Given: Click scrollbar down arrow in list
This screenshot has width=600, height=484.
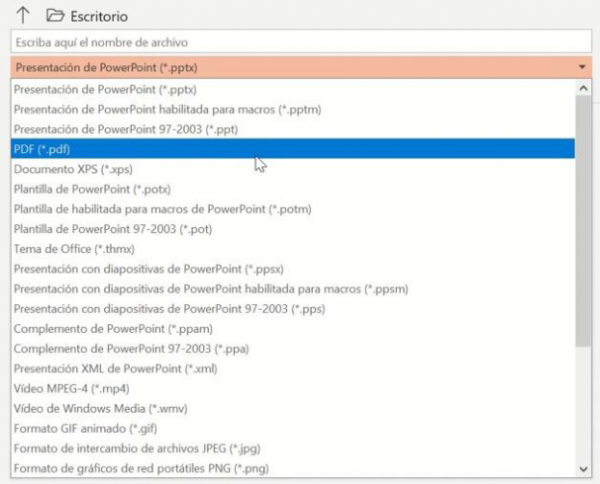Looking at the screenshot, I should tap(584, 469).
